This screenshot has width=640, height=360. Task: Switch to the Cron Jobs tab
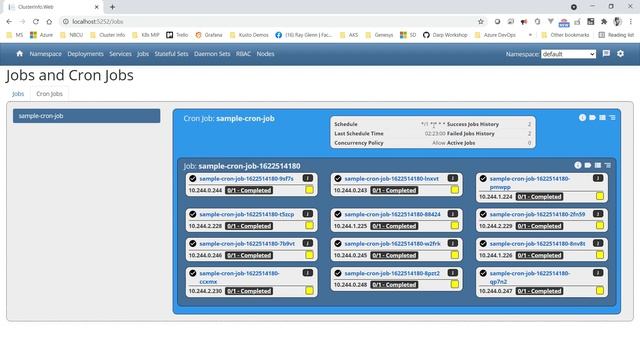(49, 94)
